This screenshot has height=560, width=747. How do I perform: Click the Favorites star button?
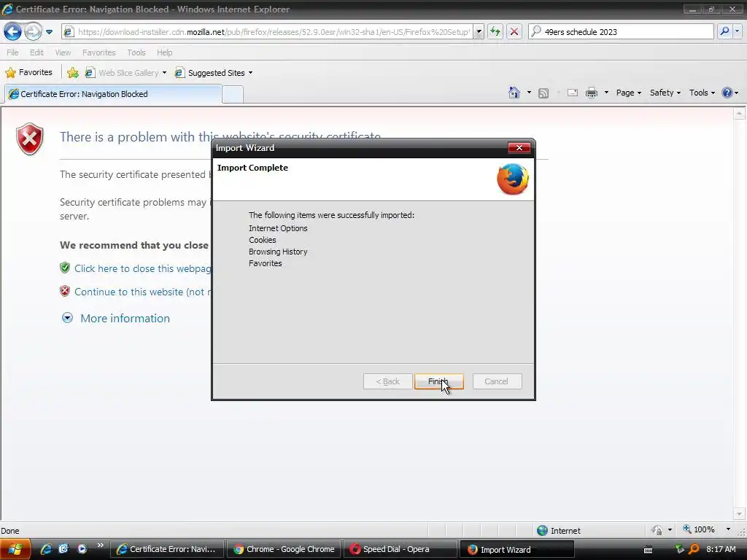28,72
